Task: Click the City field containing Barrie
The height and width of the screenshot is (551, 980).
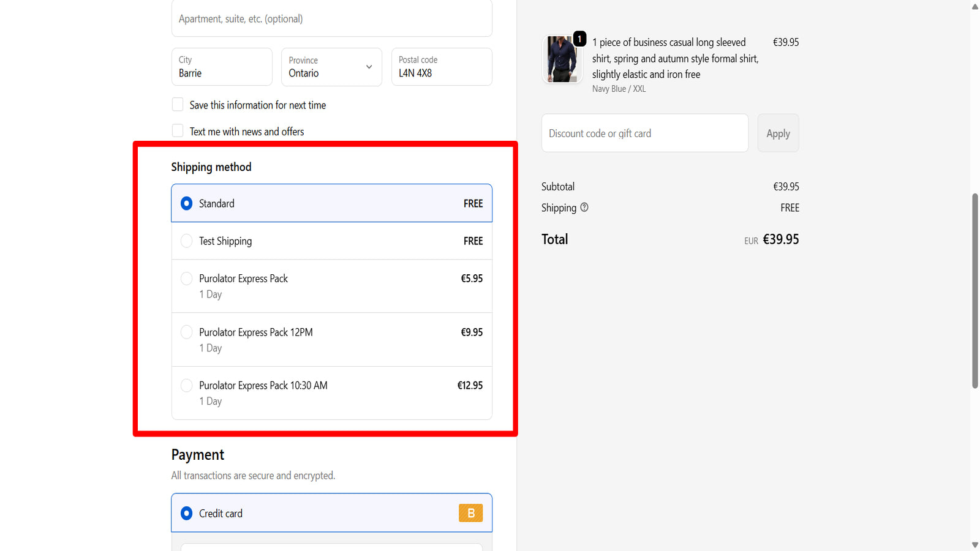Action: [222, 67]
